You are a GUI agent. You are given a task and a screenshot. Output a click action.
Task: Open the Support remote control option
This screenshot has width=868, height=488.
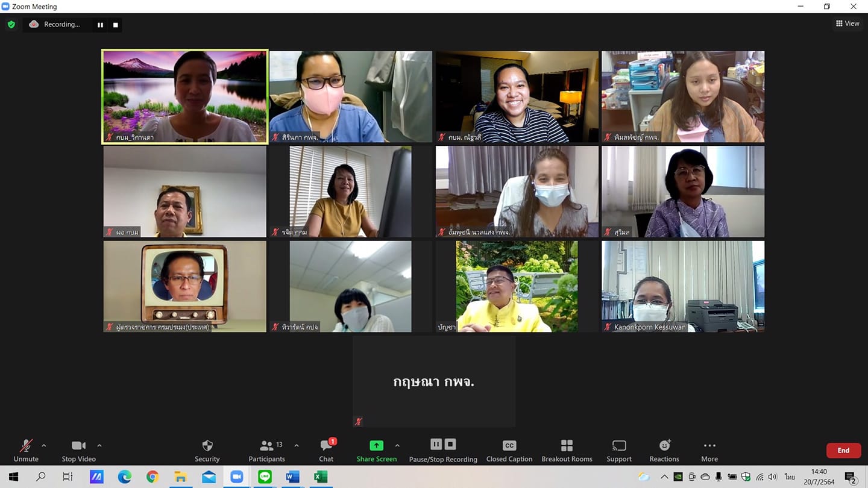click(618, 450)
